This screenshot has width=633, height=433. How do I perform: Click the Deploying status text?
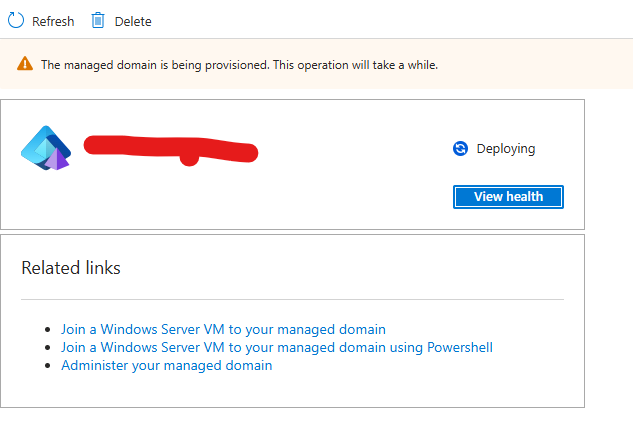click(506, 149)
